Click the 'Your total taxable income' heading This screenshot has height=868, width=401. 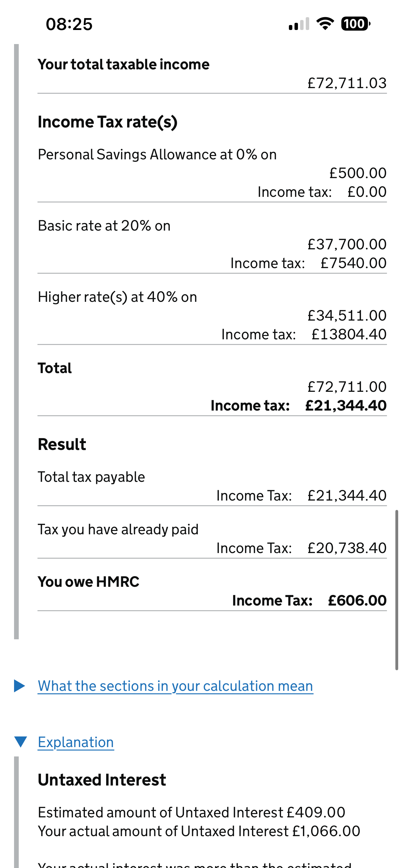click(124, 64)
